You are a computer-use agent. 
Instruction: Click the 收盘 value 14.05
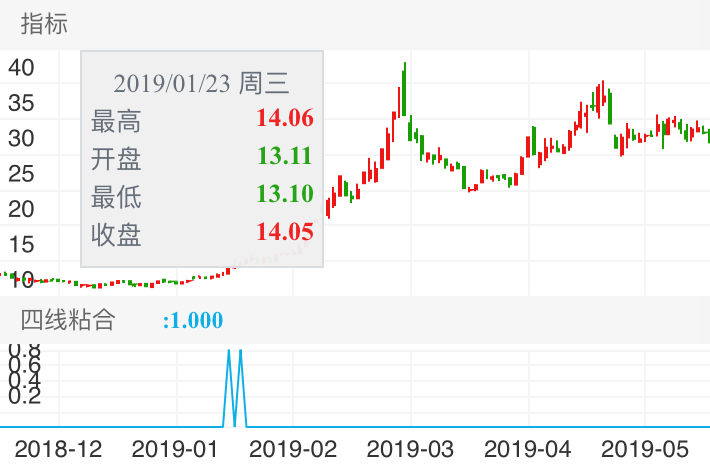click(x=285, y=232)
